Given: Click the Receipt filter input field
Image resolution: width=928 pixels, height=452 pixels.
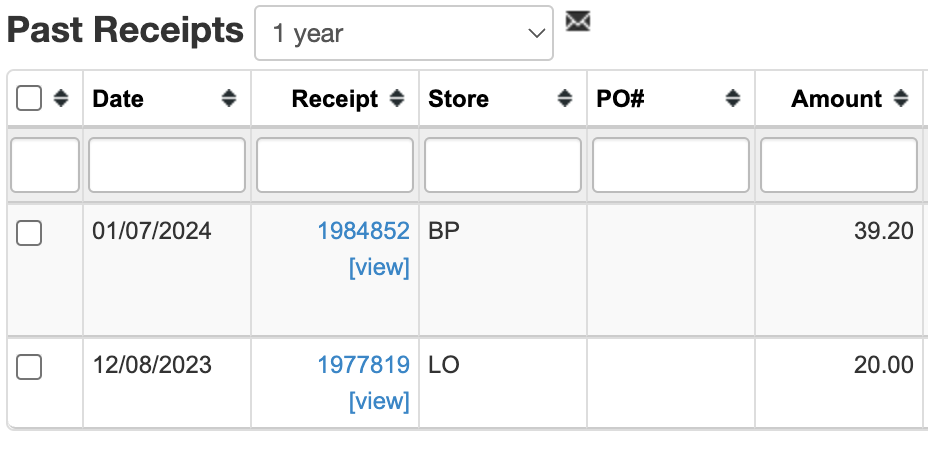Looking at the screenshot, I should pos(335,165).
